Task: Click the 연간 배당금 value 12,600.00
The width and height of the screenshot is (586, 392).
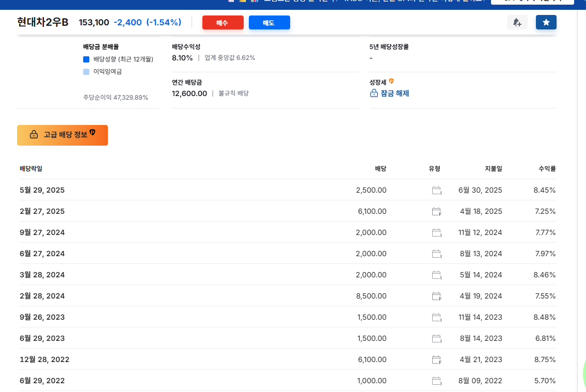Action: 189,93
